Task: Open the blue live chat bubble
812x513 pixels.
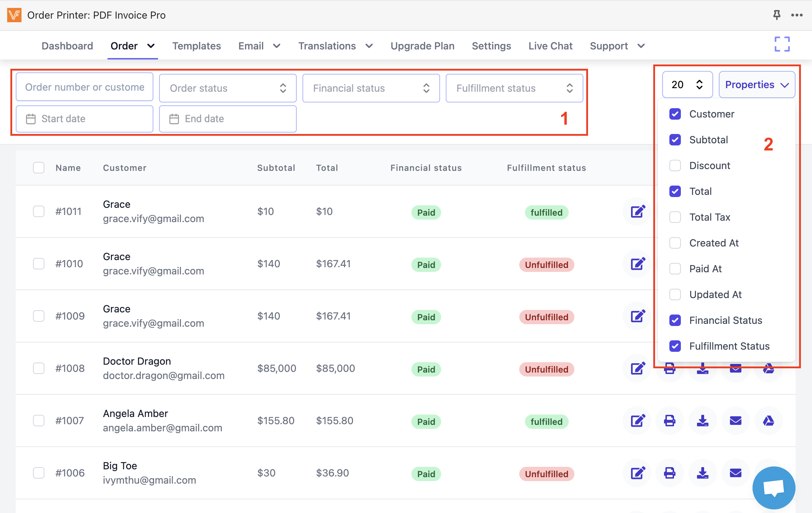Action: click(x=774, y=488)
